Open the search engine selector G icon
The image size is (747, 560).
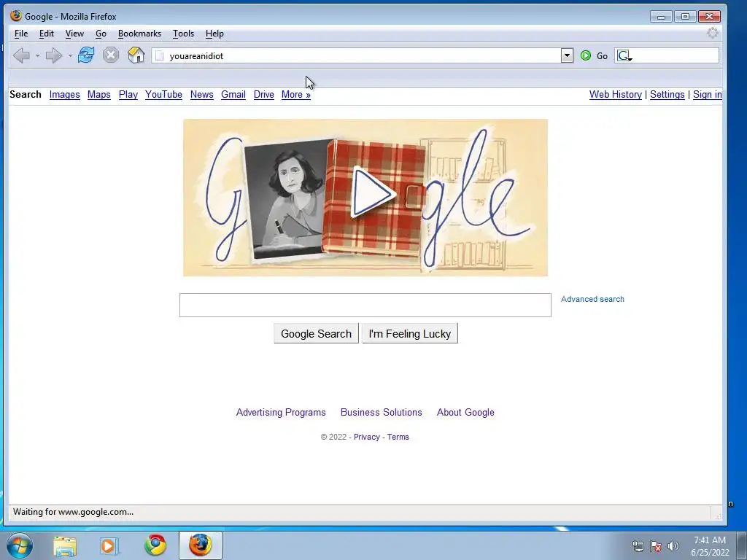(x=624, y=55)
